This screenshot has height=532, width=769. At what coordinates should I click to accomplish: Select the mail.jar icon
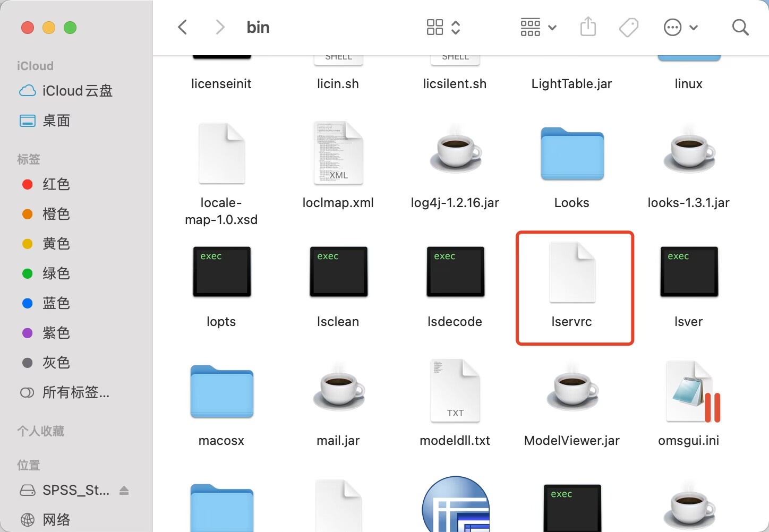click(x=338, y=388)
